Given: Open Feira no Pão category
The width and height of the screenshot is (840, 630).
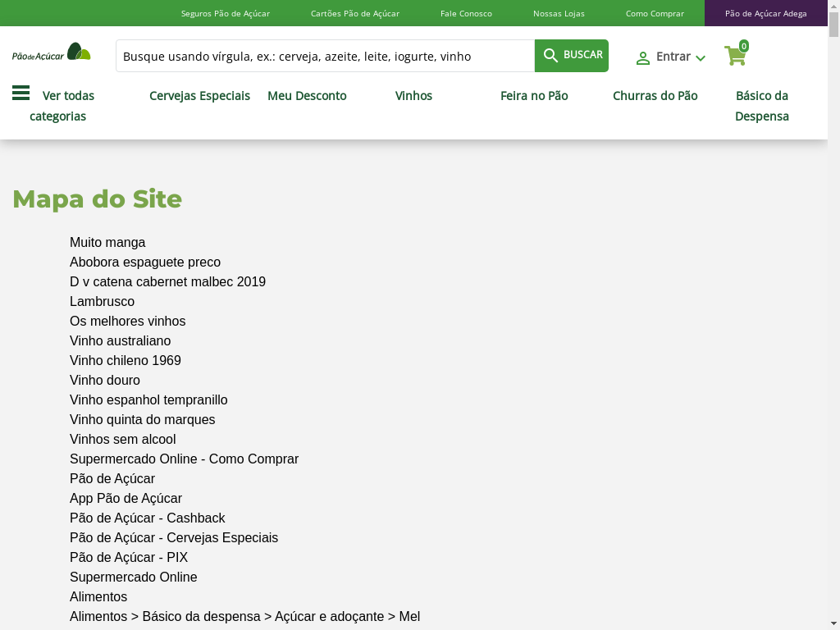Looking at the screenshot, I should [534, 96].
